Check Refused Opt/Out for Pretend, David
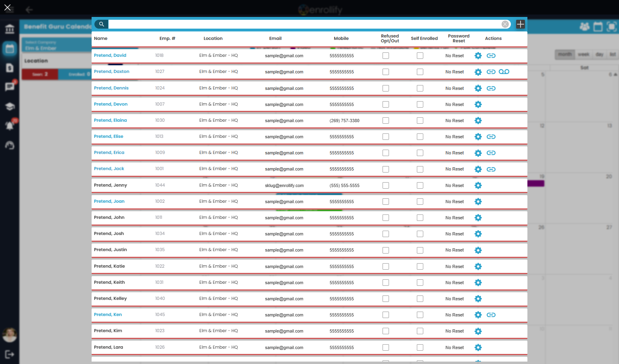The image size is (619, 364). pos(386,56)
